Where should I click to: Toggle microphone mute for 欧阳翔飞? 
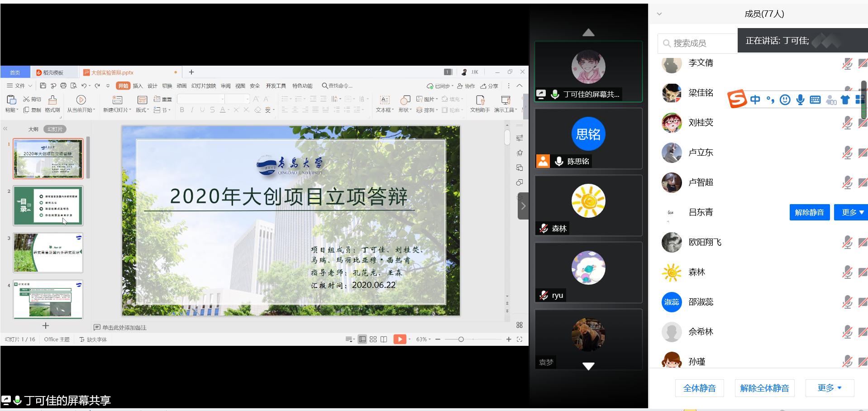point(847,243)
